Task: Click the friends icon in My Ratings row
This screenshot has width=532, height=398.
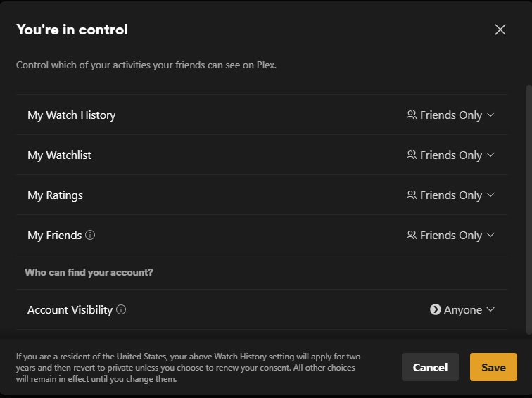Action: tap(412, 195)
